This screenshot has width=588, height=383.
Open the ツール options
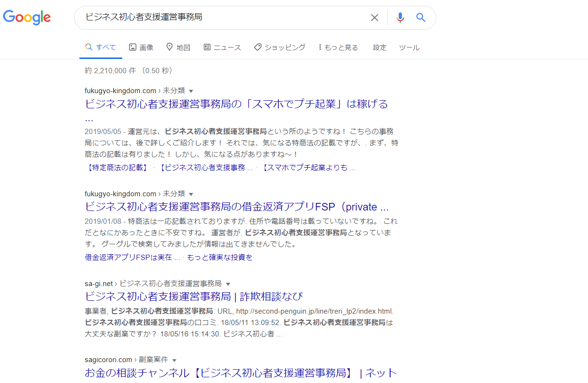[x=409, y=48]
